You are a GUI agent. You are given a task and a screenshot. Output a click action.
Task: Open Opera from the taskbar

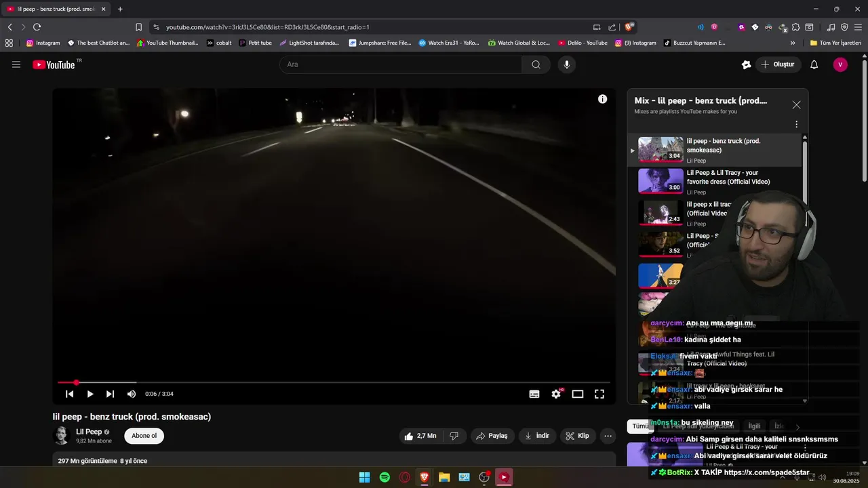point(405,477)
